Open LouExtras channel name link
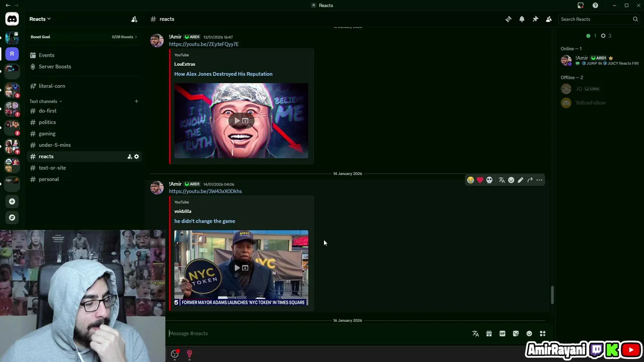Viewport: 644px width, 362px height. (x=185, y=64)
